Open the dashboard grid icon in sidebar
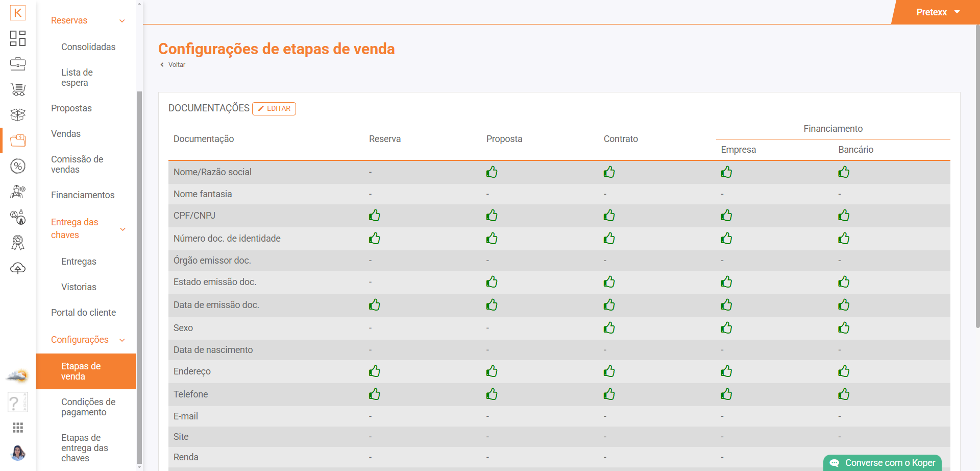The image size is (980, 471). (18, 38)
